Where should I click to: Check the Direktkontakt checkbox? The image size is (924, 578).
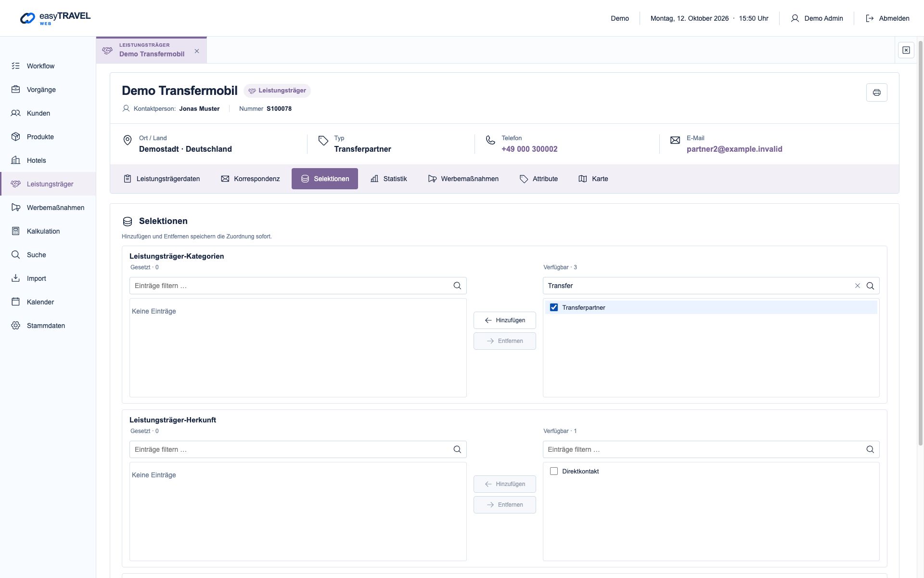point(554,471)
